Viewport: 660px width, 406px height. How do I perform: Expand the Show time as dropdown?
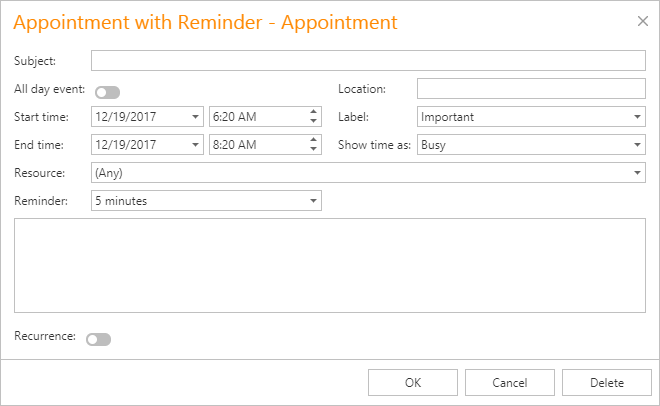coord(638,145)
